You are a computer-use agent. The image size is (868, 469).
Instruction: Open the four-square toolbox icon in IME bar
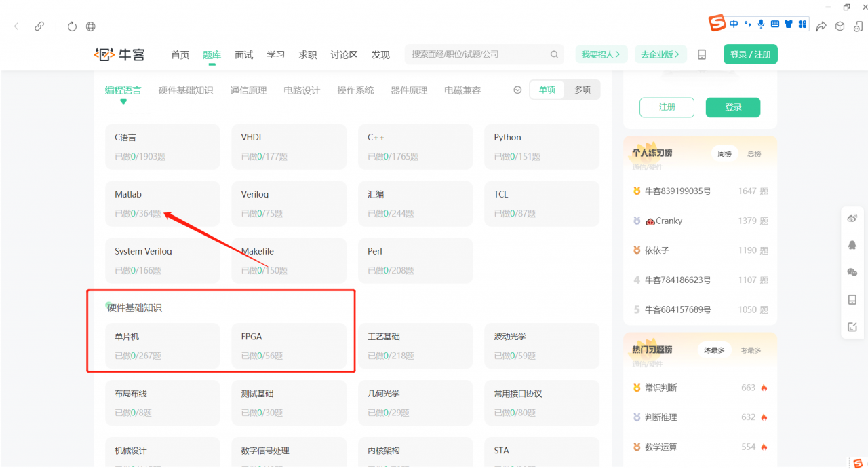tap(802, 24)
